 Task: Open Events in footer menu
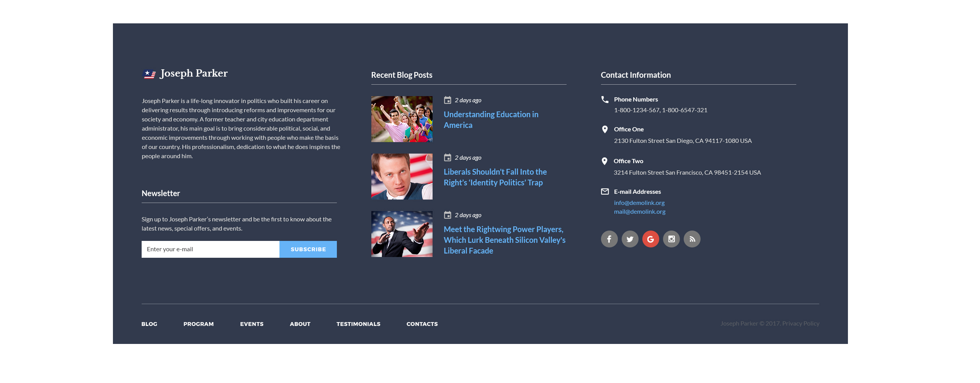point(252,324)
